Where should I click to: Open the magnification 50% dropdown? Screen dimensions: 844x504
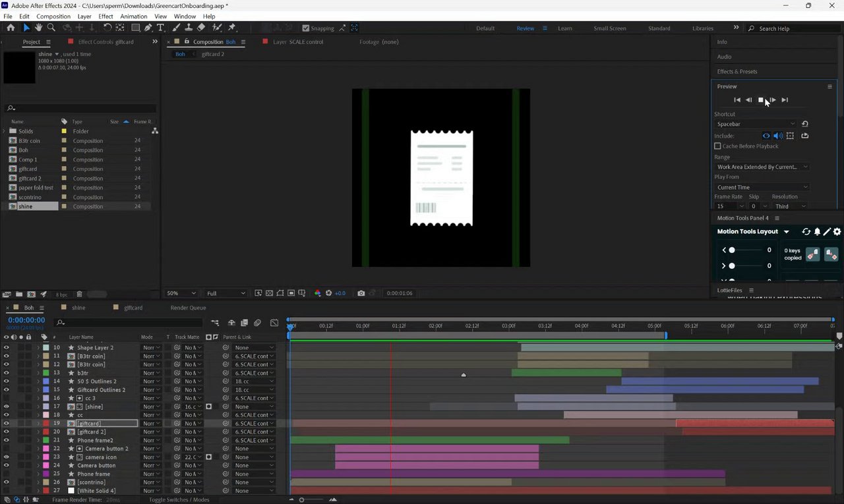[181, 293]
